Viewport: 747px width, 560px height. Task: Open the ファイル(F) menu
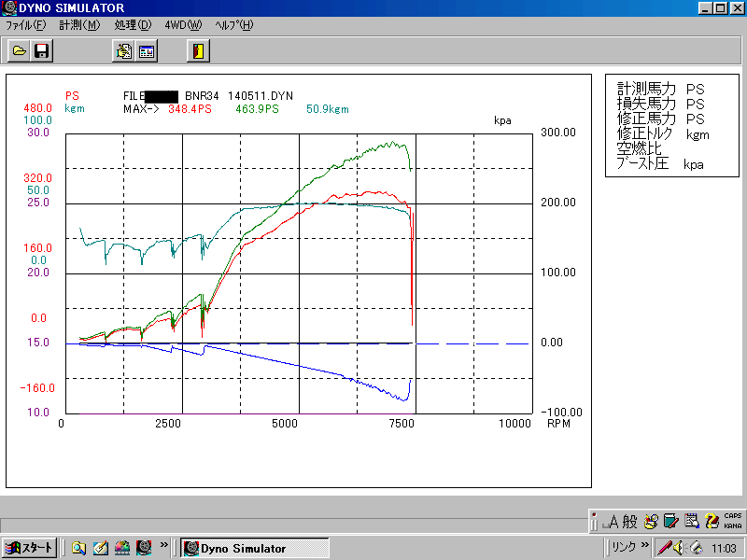coord(25,25)
